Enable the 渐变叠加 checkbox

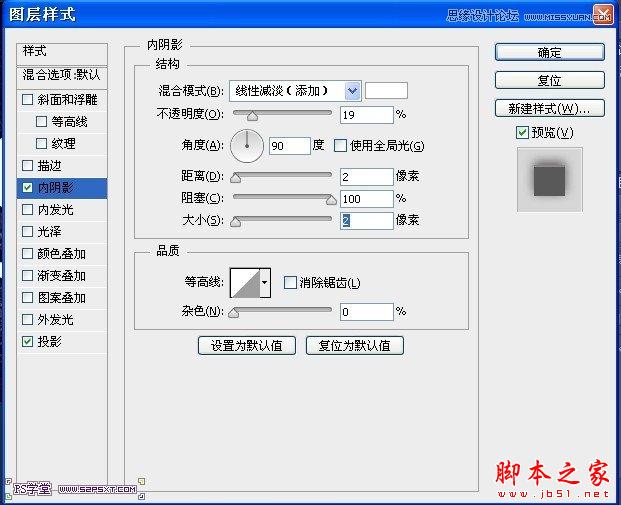tap(27, 275)
